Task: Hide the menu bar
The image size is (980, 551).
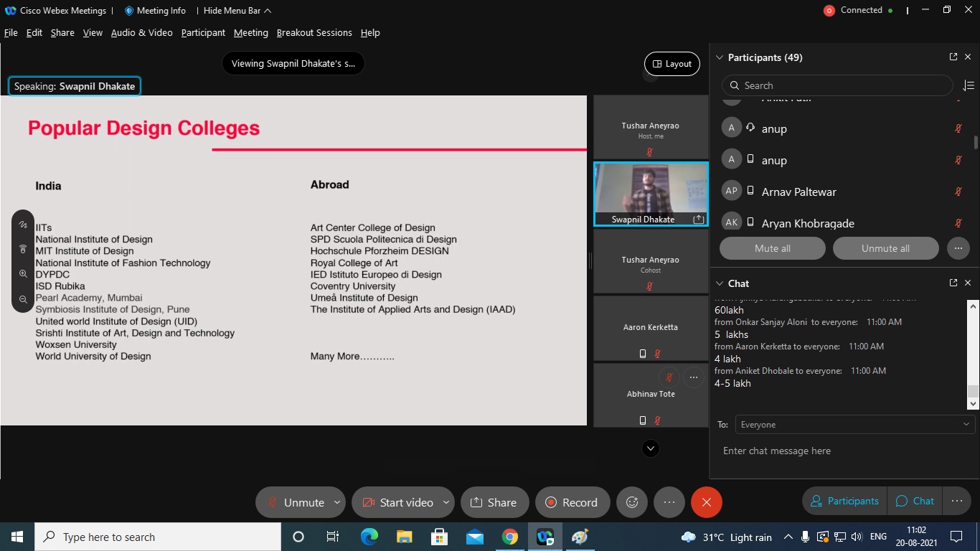Action: (x=237, y=11)
